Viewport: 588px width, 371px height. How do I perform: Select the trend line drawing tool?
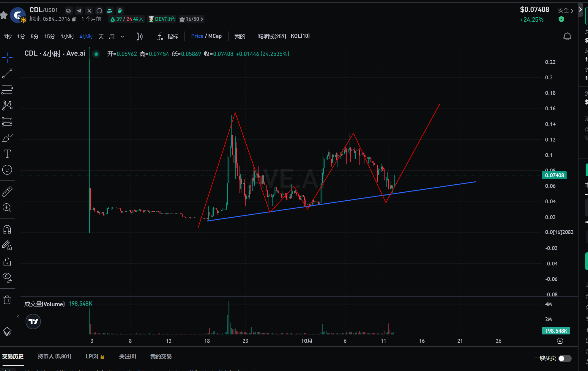click(x=7, y=73)
